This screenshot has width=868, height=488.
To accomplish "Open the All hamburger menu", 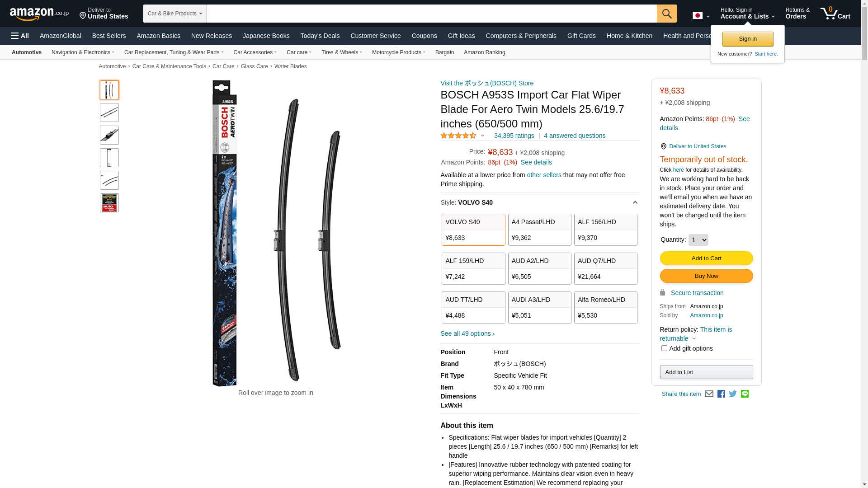I will pos(20,36).
